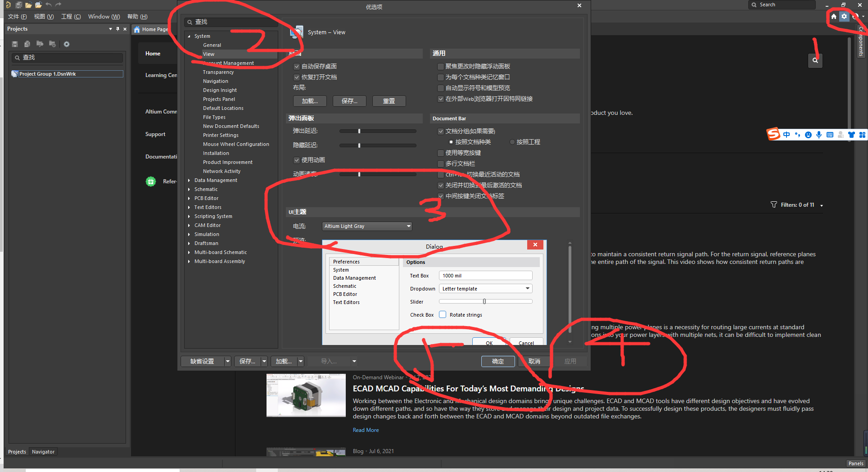Click the Undo arrow in the quick access bar

tap(49, 5)
